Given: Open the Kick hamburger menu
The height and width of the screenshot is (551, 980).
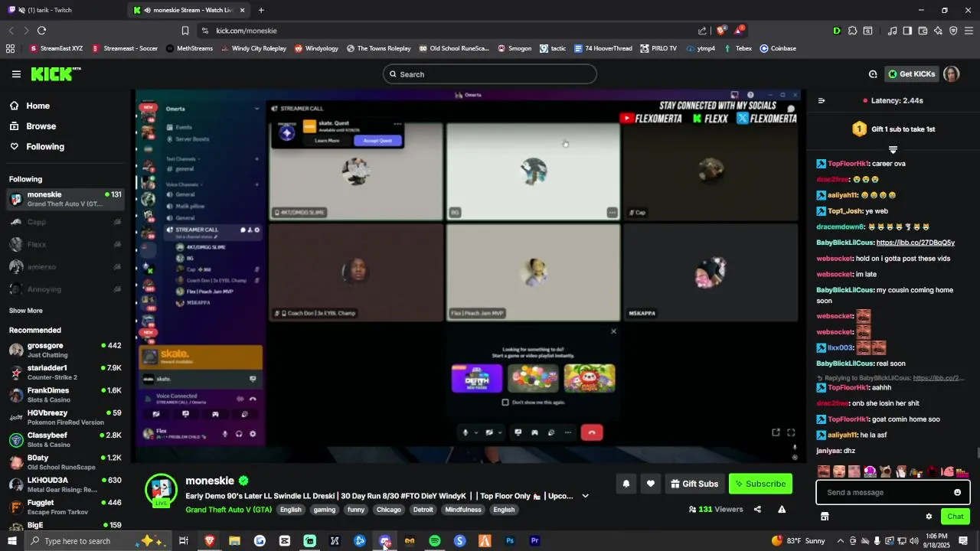Looking at the screenshot, I should click(x=16, y=74).
